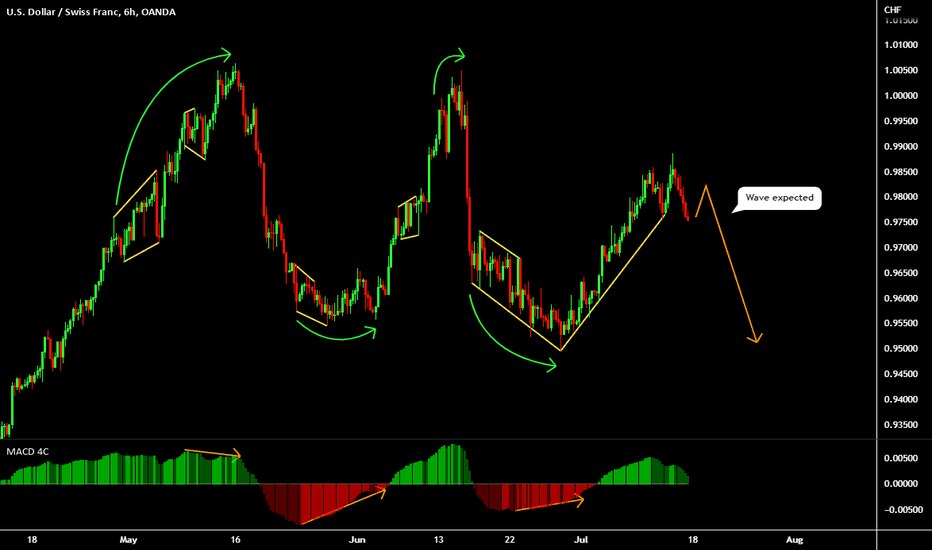Click the 'May' date label on time axis
The image size is (932, 550).
(x=128, y=540)
